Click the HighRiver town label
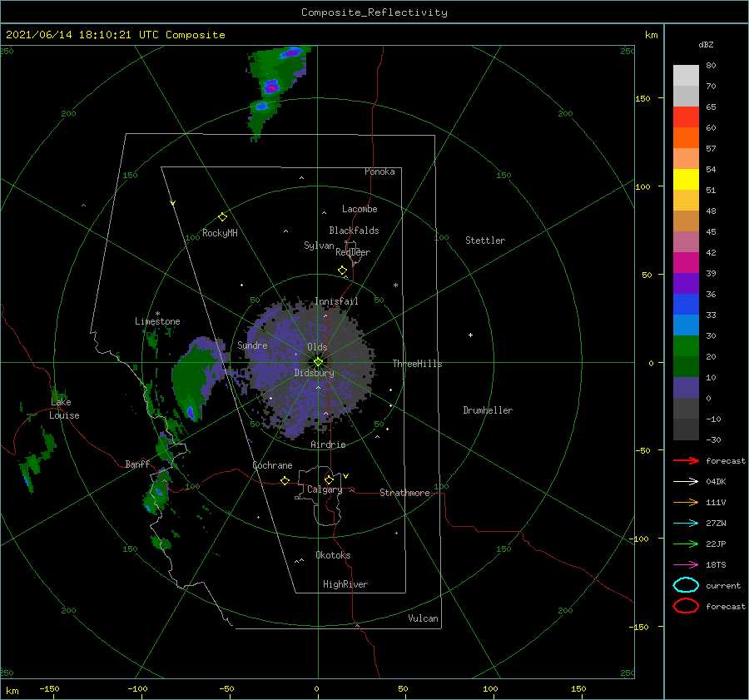Viewport: 749px width, 700px height. coord(345,584)
